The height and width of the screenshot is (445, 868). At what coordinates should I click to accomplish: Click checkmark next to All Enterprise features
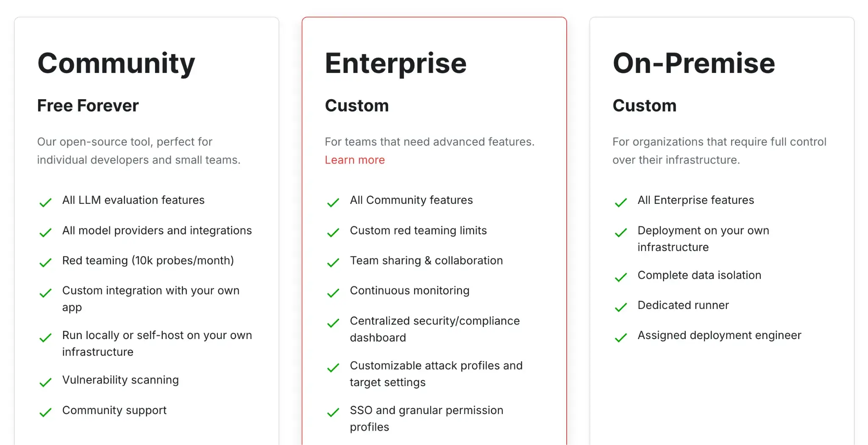[621, 203]
